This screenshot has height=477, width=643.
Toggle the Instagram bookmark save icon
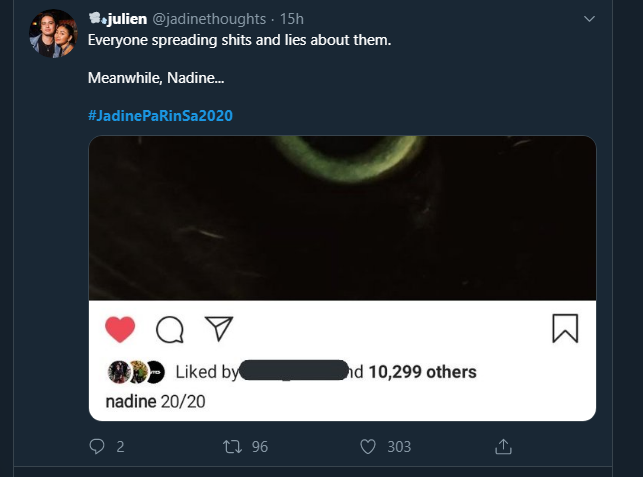pos(565,328)
